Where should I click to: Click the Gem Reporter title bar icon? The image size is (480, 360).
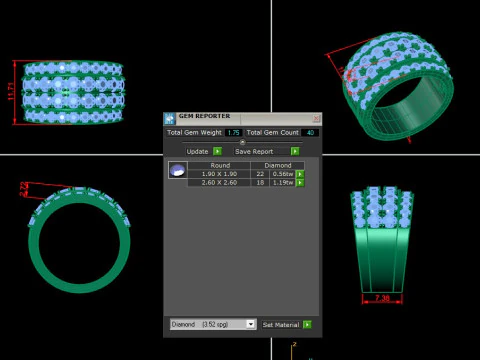tap(170, 119)
